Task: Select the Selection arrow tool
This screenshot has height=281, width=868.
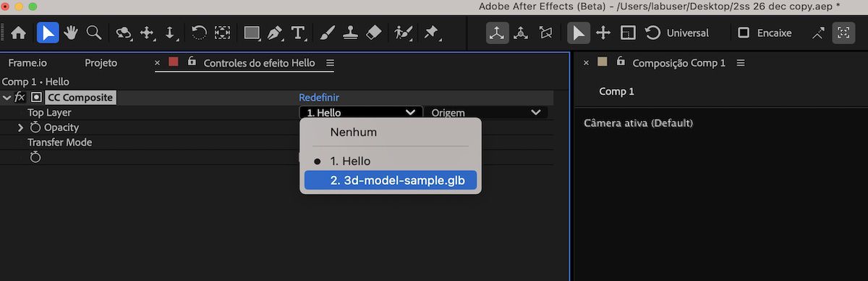Action: 48,33
